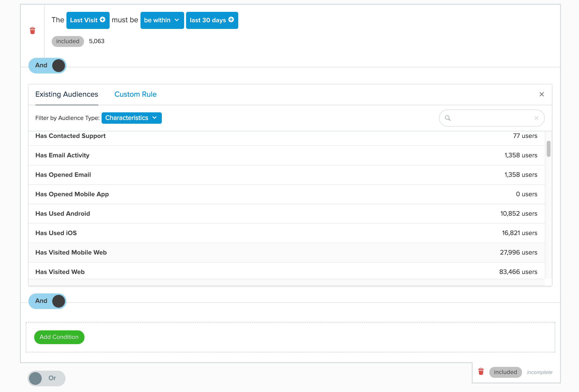Click the 16,821 users count
Screen dimensions: 579x392
(519, 233)
